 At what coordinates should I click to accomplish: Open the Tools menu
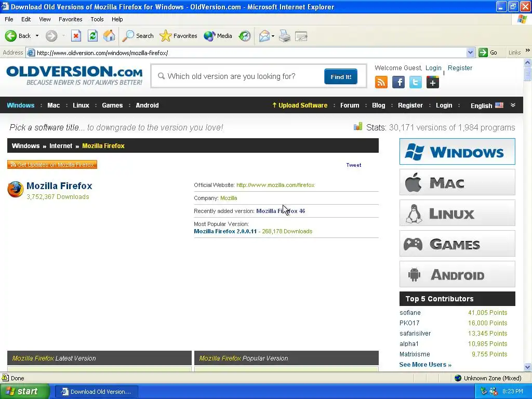97,19
